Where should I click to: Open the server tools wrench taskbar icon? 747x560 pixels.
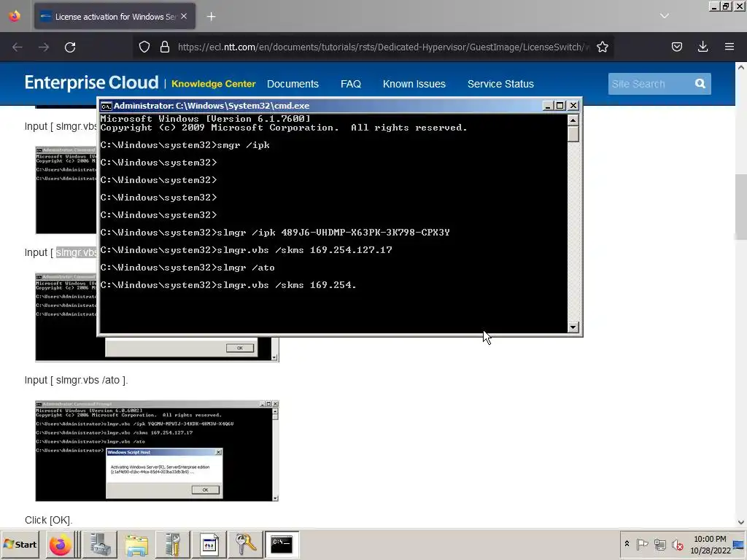pos(172,544)
